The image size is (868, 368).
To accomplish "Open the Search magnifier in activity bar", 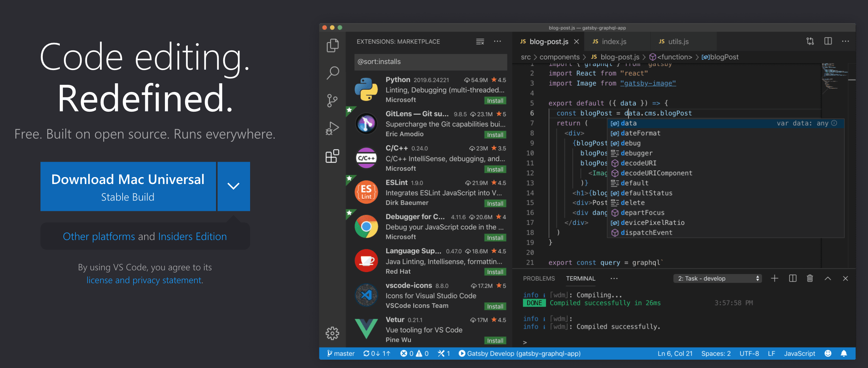I will click(x=332, y=73).
